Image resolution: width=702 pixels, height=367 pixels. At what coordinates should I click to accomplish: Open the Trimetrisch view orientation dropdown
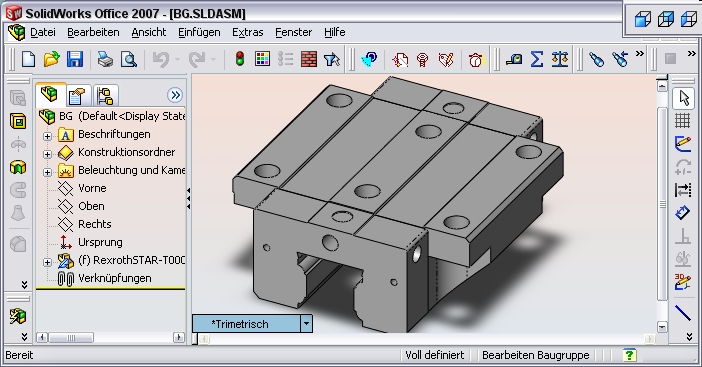306,323
